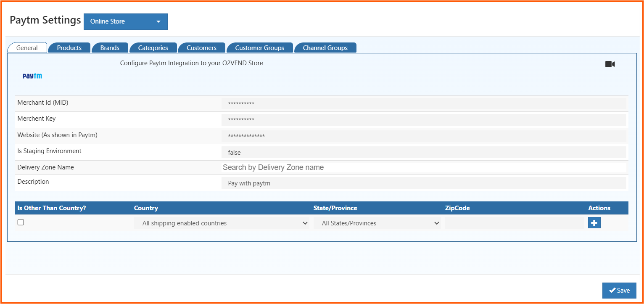Open the Online Store dropdown
Screen dimensions: 644x304
tap(125, 21)
